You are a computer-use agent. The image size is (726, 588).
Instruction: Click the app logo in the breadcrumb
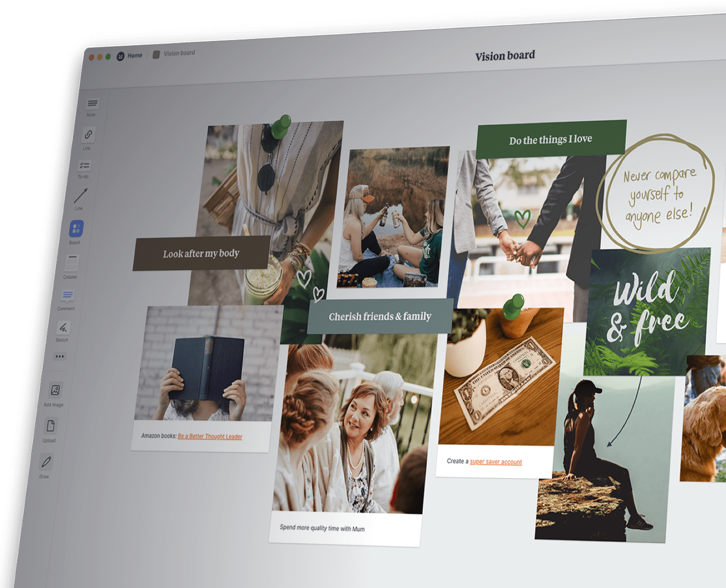[120, 56]
